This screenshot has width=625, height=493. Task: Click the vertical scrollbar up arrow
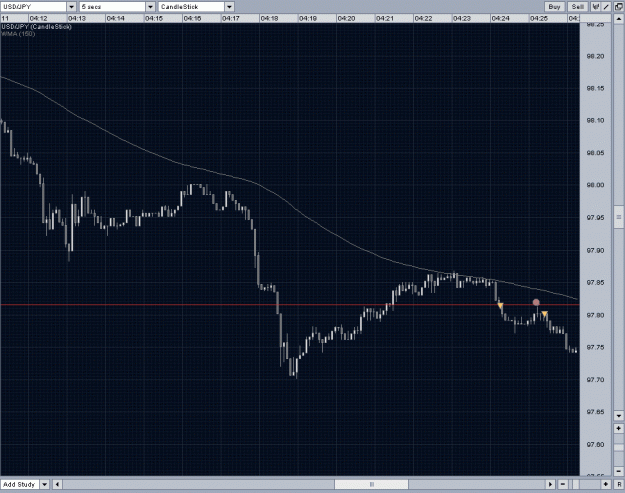(619, 19)
